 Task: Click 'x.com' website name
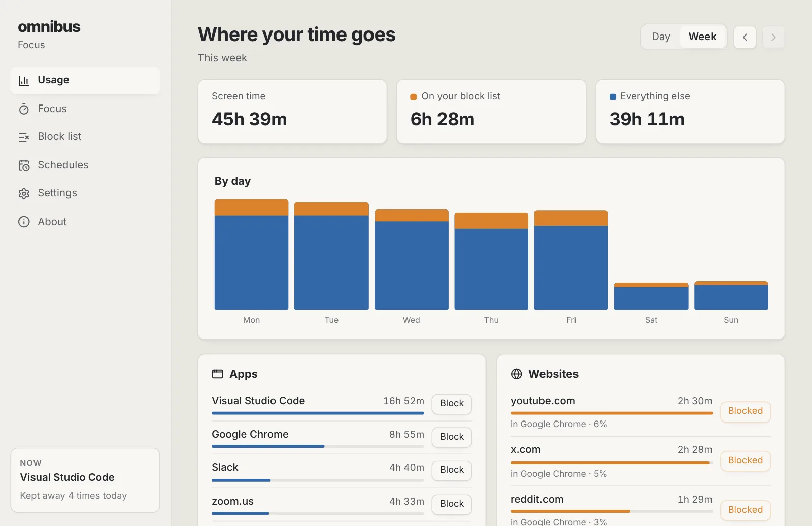click(x=526, y=449)
